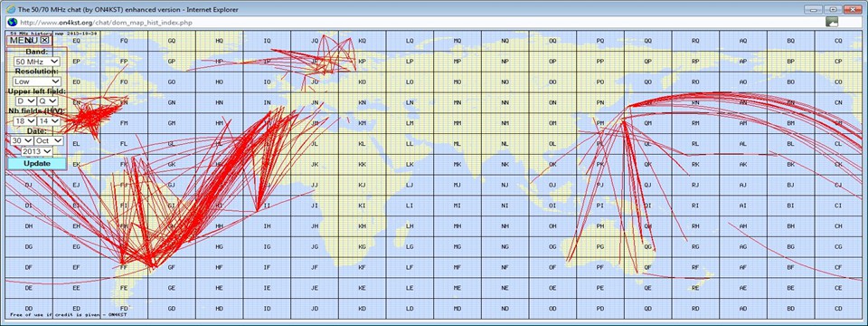Select the year 2013 dropdown
The image size is (868, 326).
pyautogui.click(x=37, y=151)
